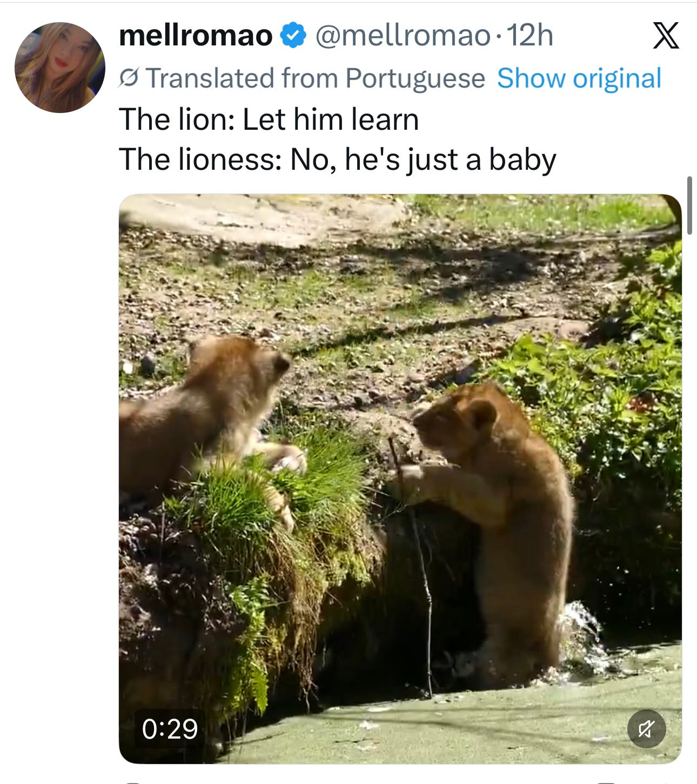Click the @mellromao handle
697x784 pixels.
pyautogui.click(x=403, y=36)
